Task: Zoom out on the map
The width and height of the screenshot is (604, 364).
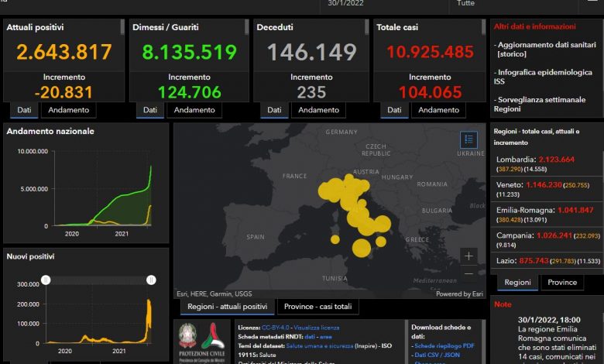Action: (x=468, y=273)
